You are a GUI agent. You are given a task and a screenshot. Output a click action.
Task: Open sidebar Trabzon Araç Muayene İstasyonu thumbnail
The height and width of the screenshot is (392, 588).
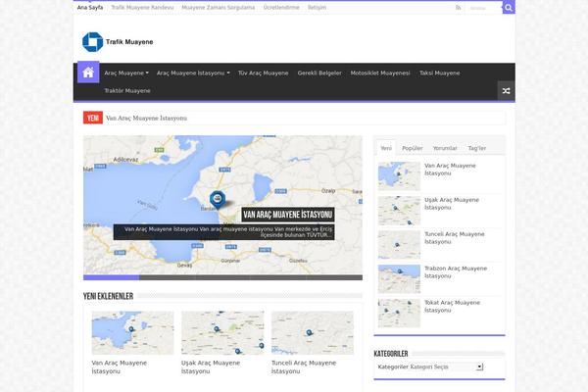[399, 278]
